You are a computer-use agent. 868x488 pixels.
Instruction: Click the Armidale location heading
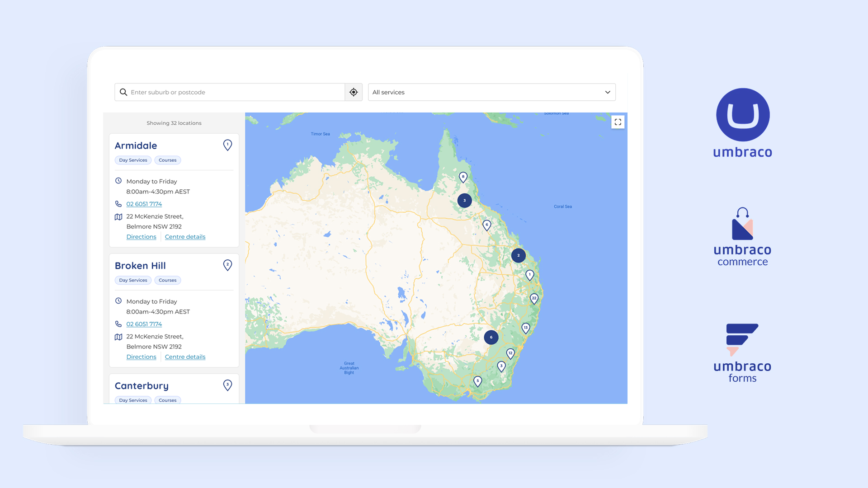(136, 145)
